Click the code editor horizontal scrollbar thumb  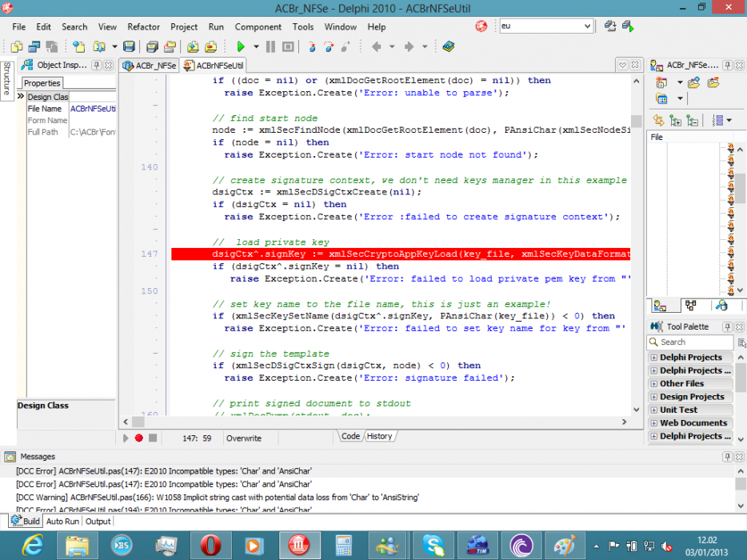pyautogui.click(x=138, y=422)
